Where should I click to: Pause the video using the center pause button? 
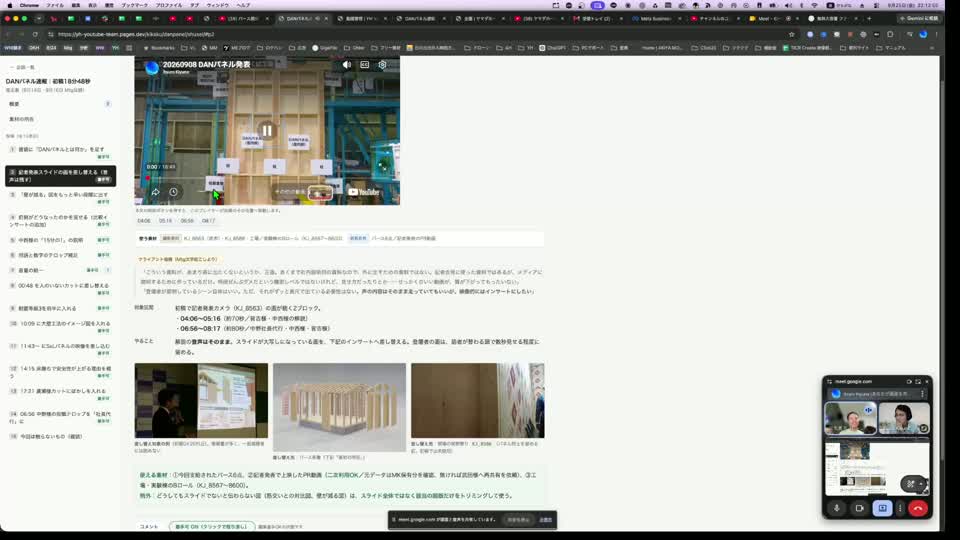click(x=267, y=130)
